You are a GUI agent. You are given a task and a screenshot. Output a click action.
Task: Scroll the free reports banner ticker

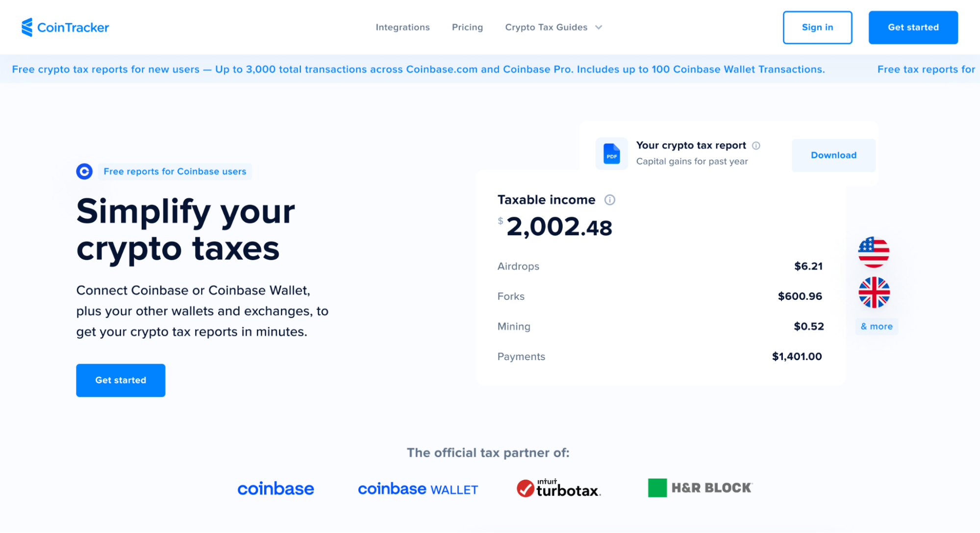[490, 69]
